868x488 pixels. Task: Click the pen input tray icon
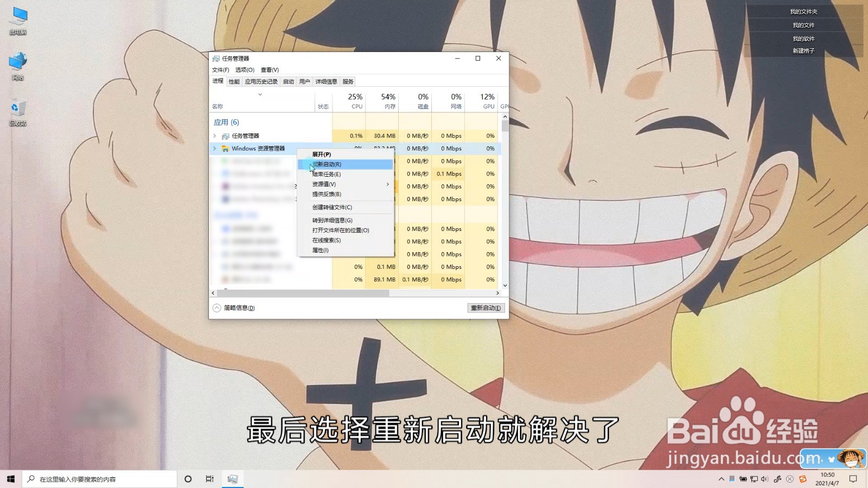coord(777,479)
